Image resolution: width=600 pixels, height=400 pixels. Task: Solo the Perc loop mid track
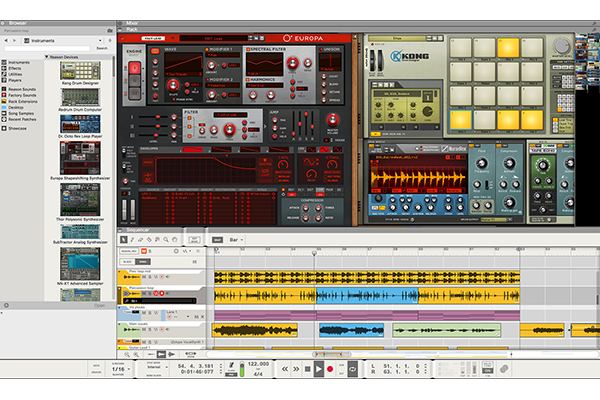pos(150,276)
